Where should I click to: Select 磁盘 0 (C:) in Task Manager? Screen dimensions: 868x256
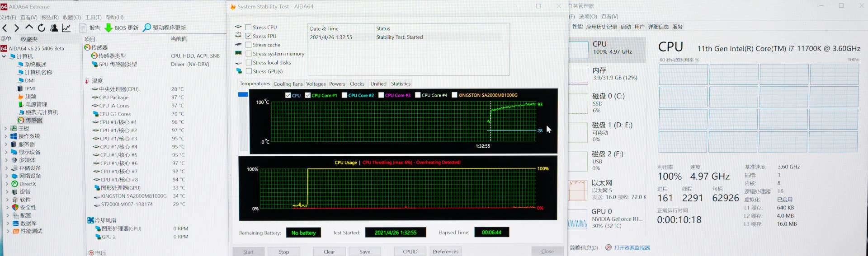point(607,103)
